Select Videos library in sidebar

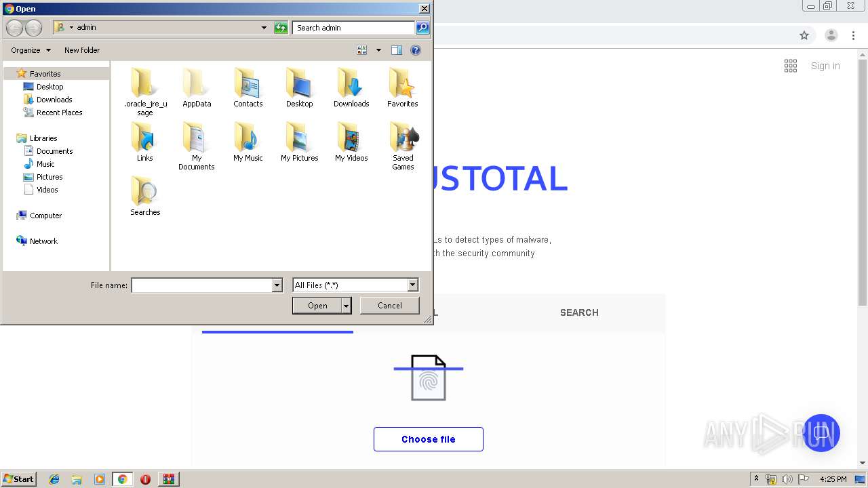(47, 190)
